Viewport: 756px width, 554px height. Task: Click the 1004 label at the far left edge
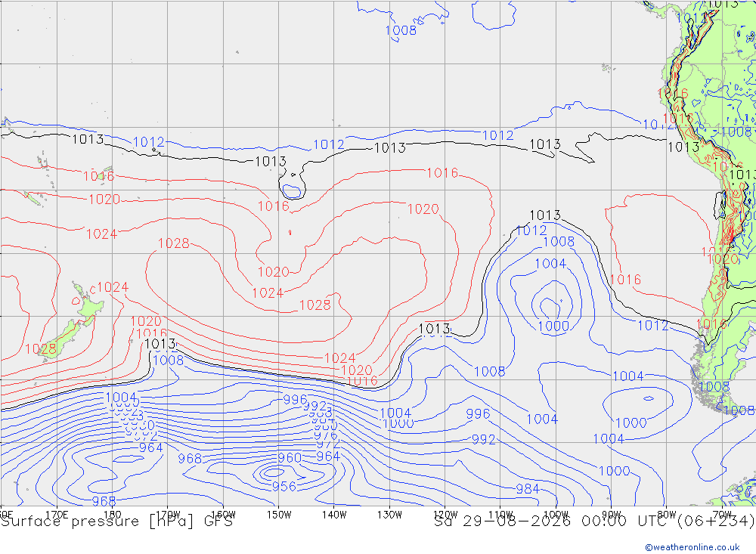(x=121, y=398)
